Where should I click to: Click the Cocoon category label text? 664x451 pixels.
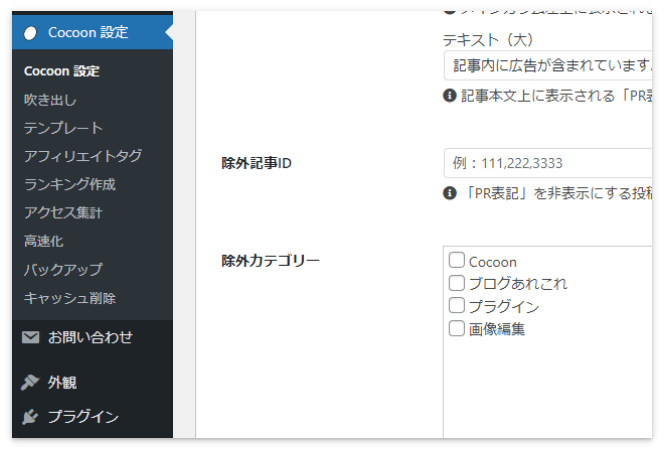click(492, 262)
